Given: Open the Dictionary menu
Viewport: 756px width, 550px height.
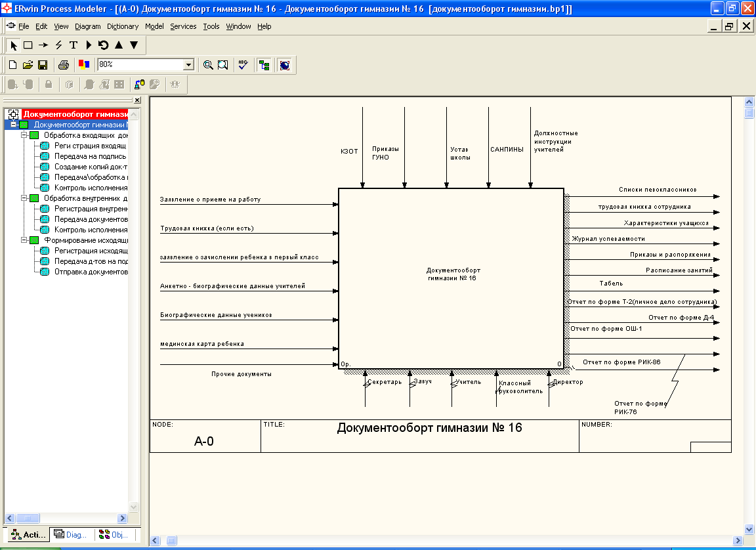Looking at the screenshot, I should [122, 26].
